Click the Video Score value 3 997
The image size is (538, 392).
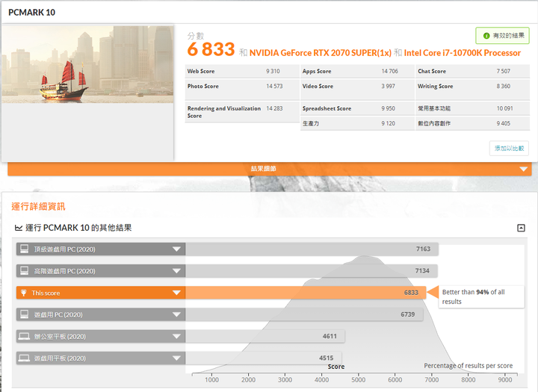pyautogui.click(x=388, y=87)
